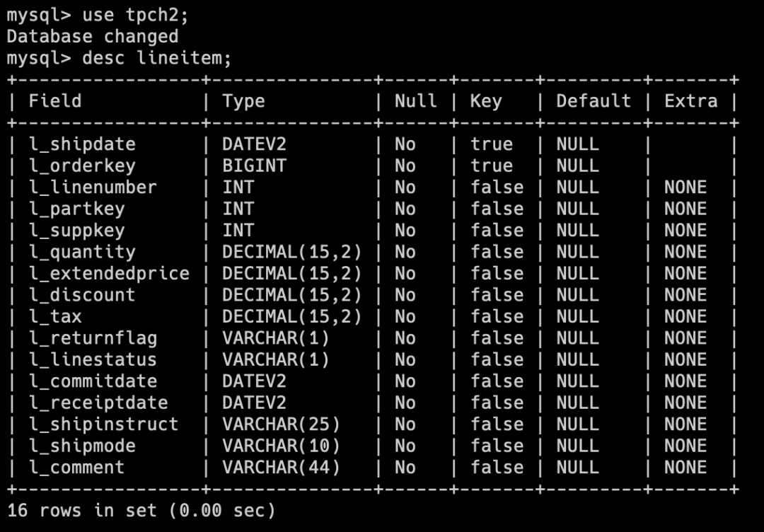Select the BIGINT type text
The height and width of the screenshot is (532, 764).
click(254, 166)
